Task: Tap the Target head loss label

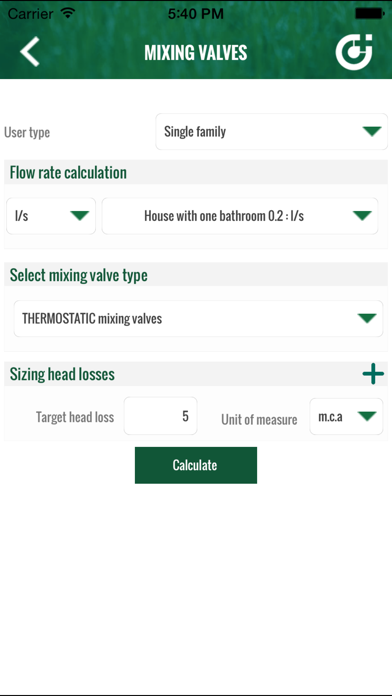Action: [x=75, y=417]
